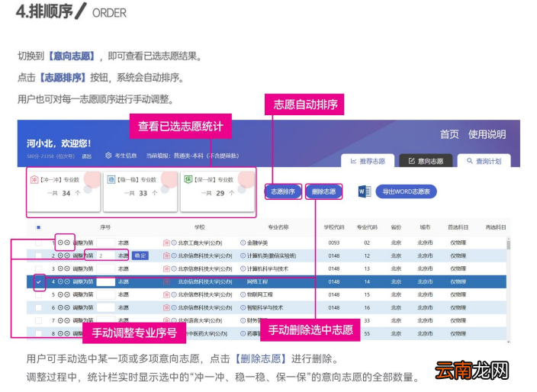The image size is (537, 392).
Task: Click the 稳 icon on 稳一稳 card
Action: [x=111, y=180]
